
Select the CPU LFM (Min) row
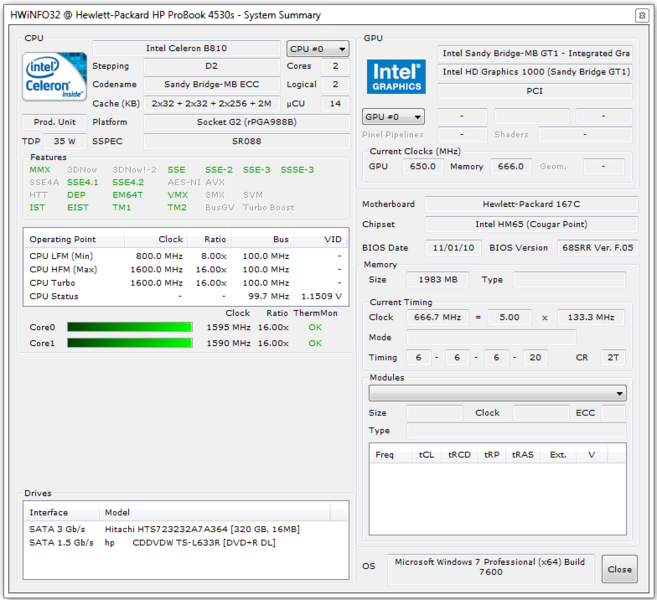186,256
